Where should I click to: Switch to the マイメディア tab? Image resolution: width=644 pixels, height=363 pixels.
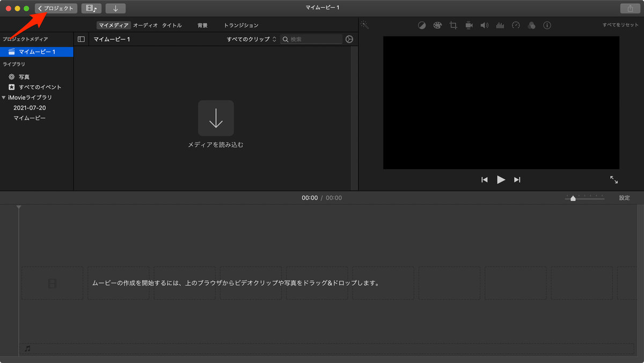(x=114, y=25)
